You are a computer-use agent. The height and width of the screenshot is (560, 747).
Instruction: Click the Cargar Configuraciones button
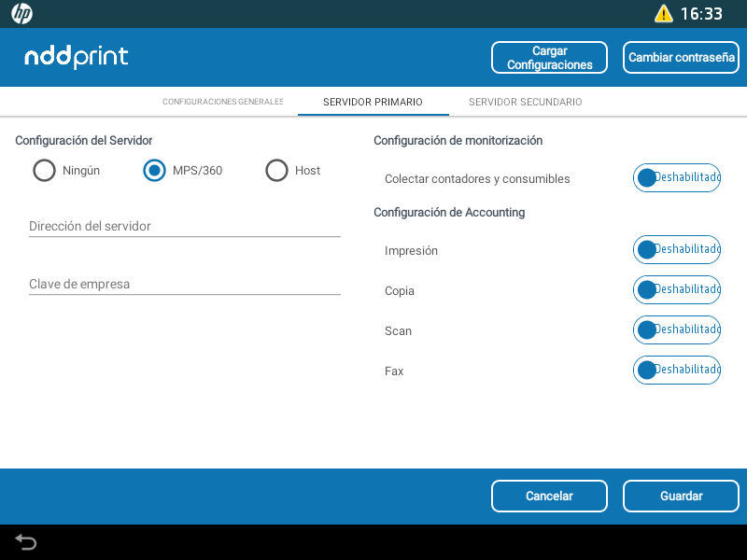549,58
